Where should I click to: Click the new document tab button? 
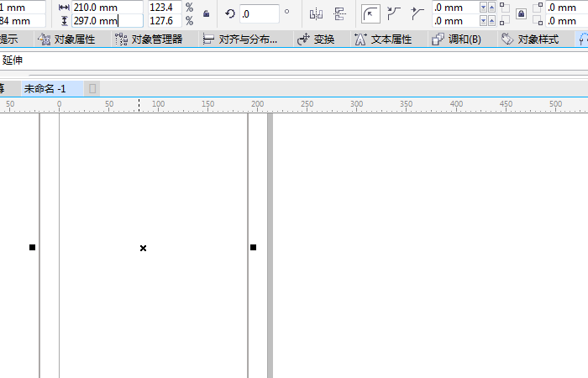coord(92,88)
